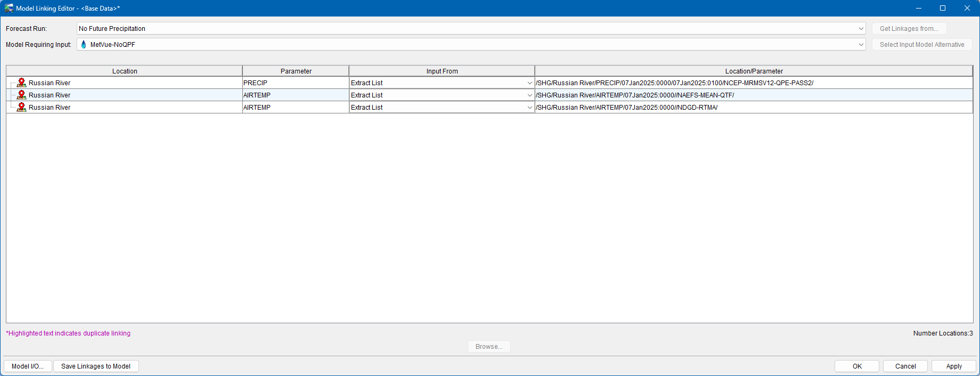Click the Browse... button

point(489,347)
